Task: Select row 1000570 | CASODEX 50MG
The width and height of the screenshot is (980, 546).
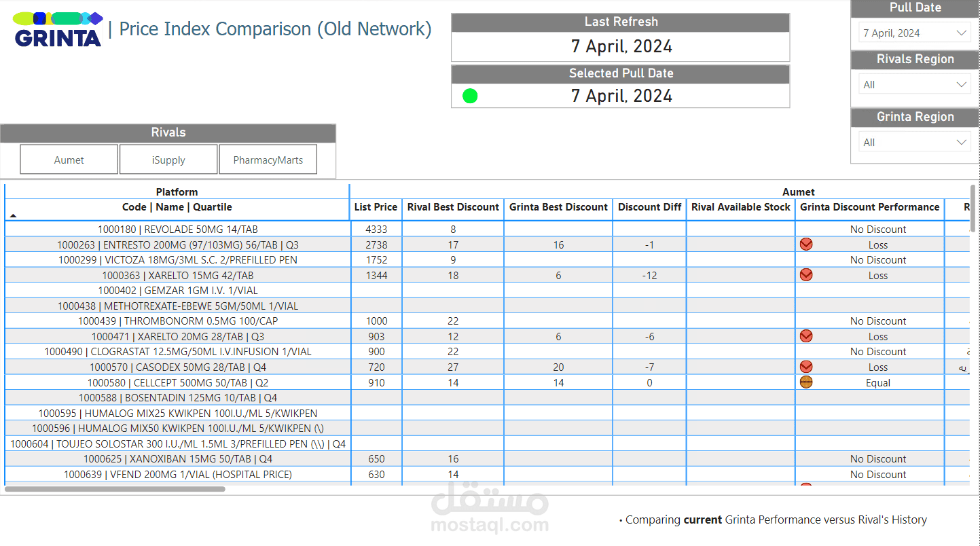Action: click(x=178, y=367)
